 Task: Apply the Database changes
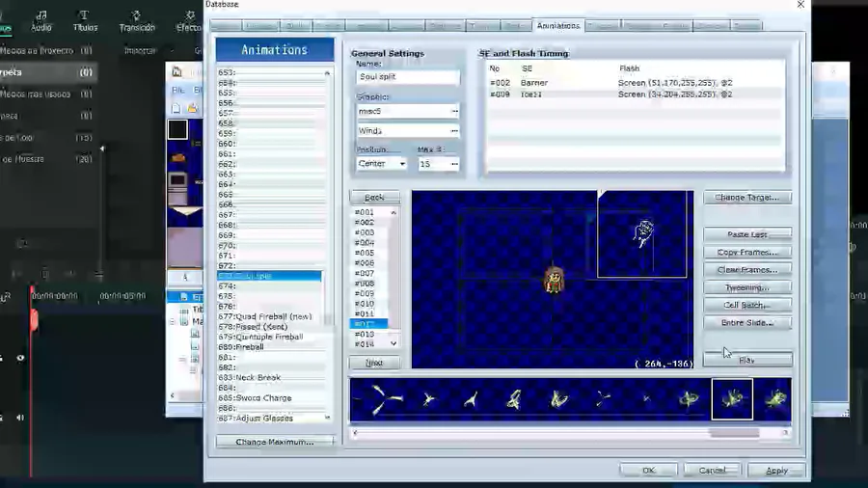[776, 471]
